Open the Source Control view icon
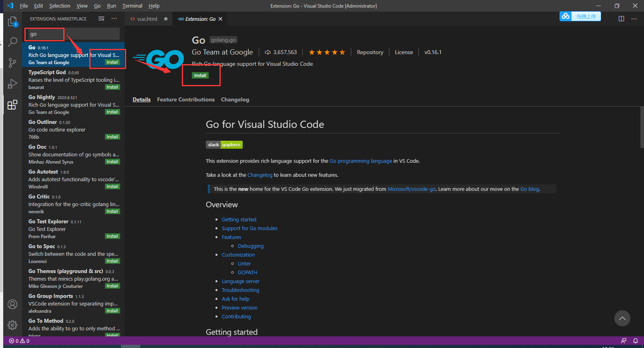 tap(12, 63)
